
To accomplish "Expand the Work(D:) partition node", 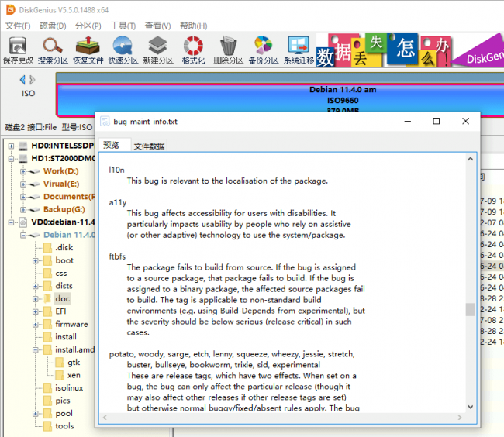I will [x=23, y=171].
